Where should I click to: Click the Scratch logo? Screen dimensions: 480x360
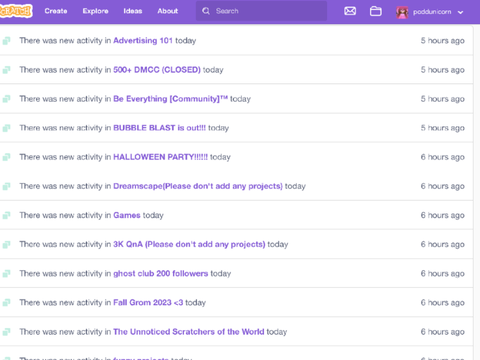16,11
